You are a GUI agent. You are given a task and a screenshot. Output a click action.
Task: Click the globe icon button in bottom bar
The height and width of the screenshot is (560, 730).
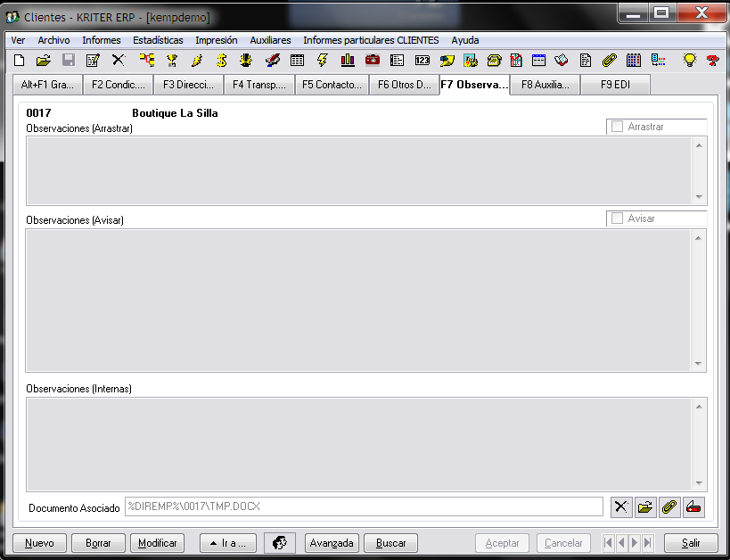[279, 543]
